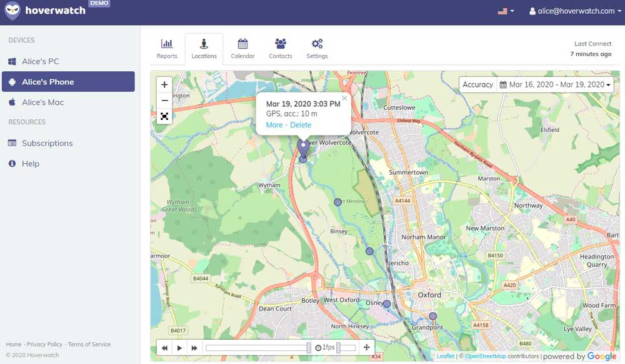Open Settings with the gears icon
625x364 pixels.
(317, 49)
